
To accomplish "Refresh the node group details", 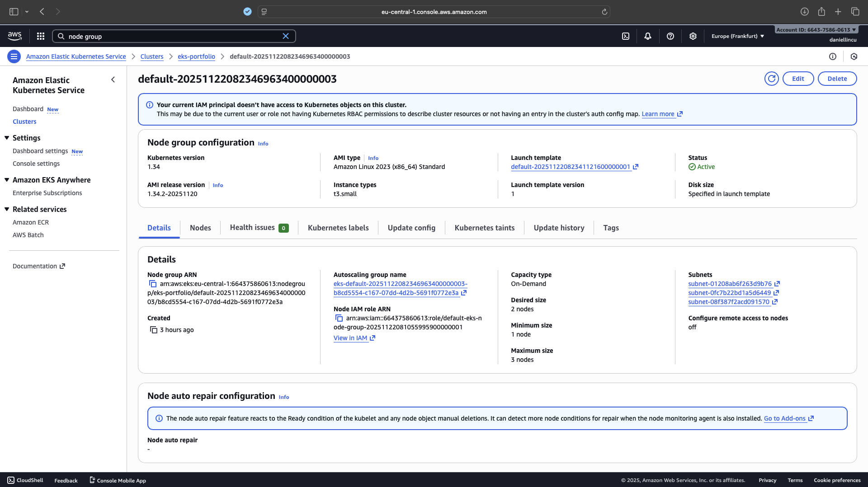I will coord(771,79).
